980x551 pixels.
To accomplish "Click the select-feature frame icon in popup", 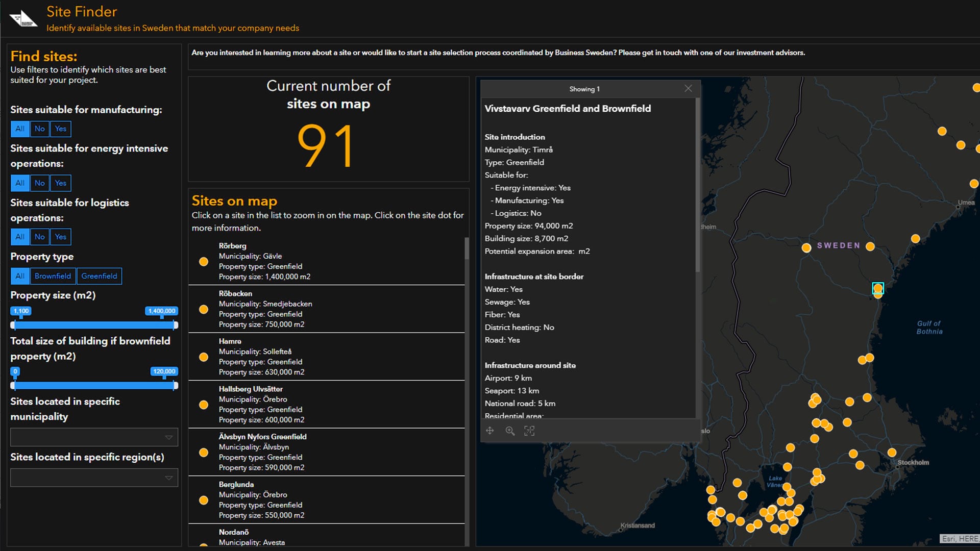I will 529,431.
